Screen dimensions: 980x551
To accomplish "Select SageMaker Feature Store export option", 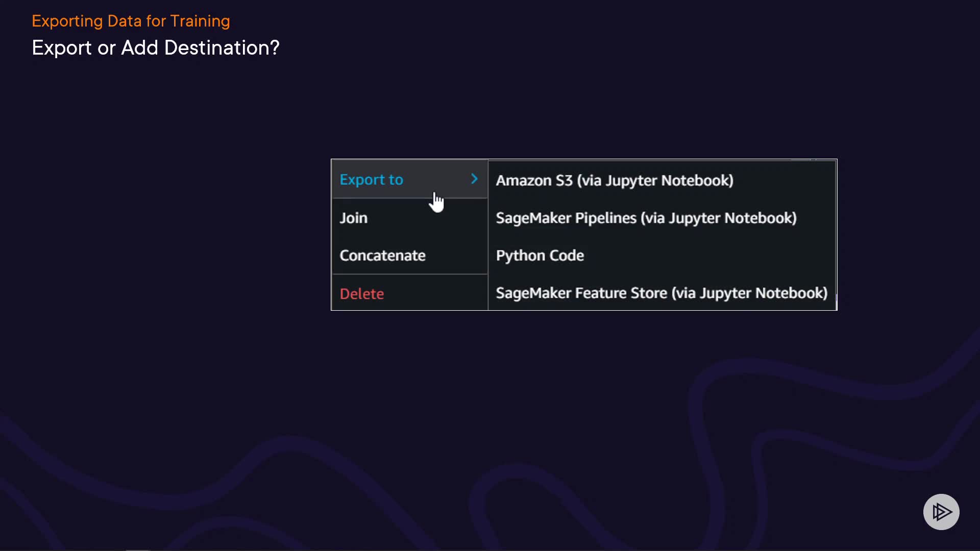I will [661, 293].
